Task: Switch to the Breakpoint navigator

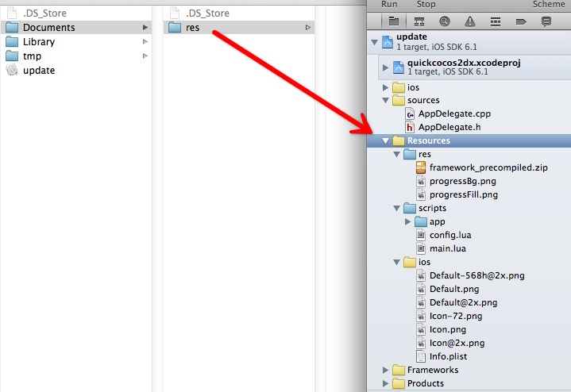Action: pyautogui.click(x=521, y=22)
